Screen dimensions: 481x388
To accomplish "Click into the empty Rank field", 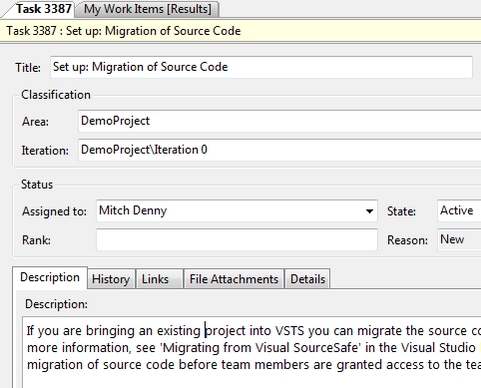I will (x=237, y=240).
